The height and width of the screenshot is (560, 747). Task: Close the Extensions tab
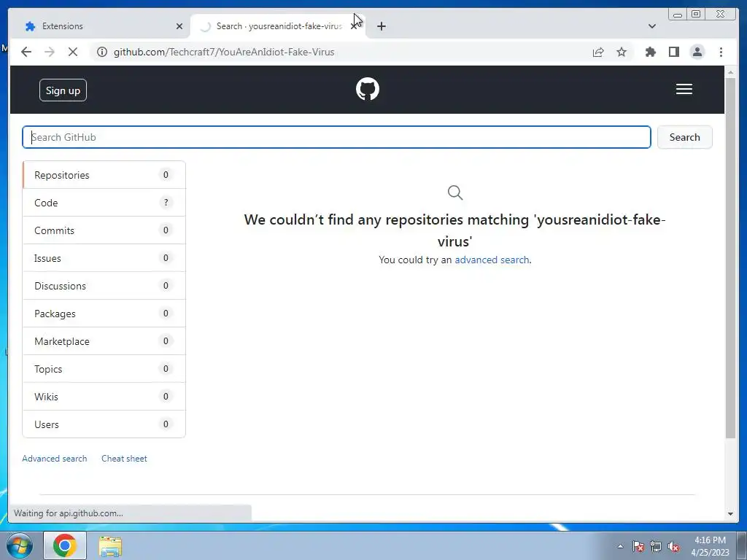tap(179, 26)
